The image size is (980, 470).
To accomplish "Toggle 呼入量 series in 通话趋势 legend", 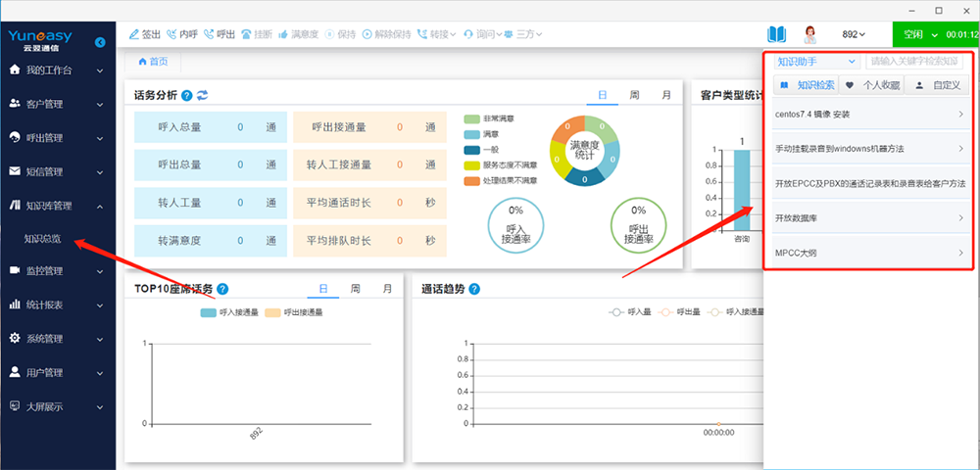I will pos(630,312).
